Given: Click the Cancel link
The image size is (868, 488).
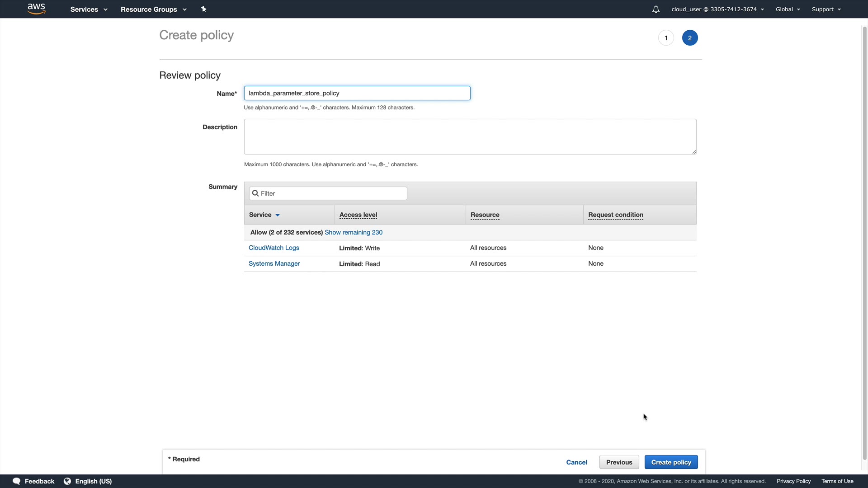Looking at the screenshot, I should click(576, 462).
